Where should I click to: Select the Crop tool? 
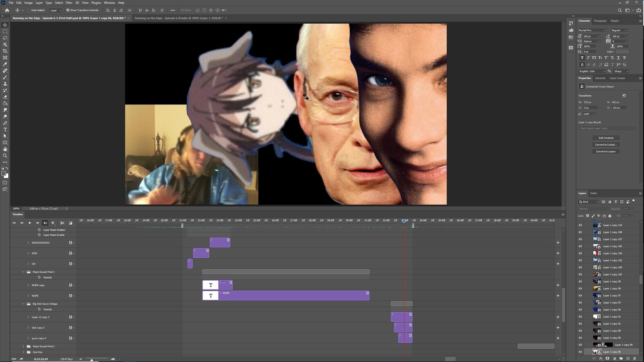point(5,51)
